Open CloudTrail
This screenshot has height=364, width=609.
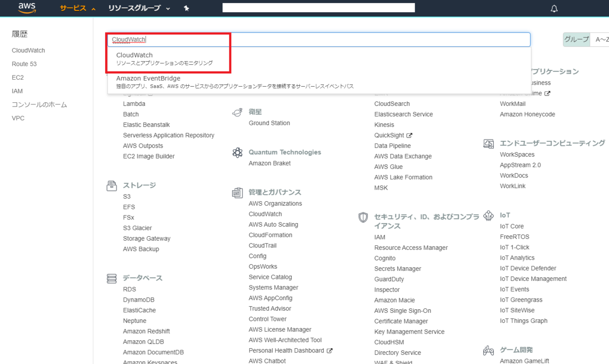[x=263, y=246]
